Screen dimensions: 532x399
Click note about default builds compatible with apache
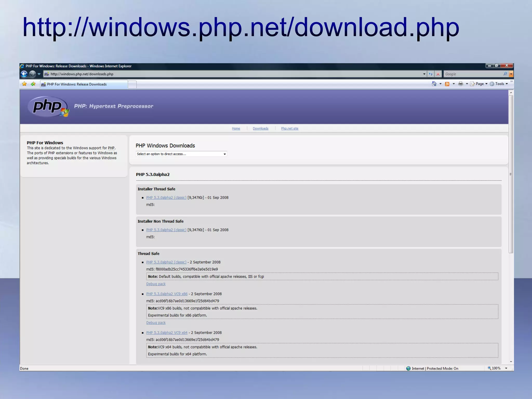point(322,276)
